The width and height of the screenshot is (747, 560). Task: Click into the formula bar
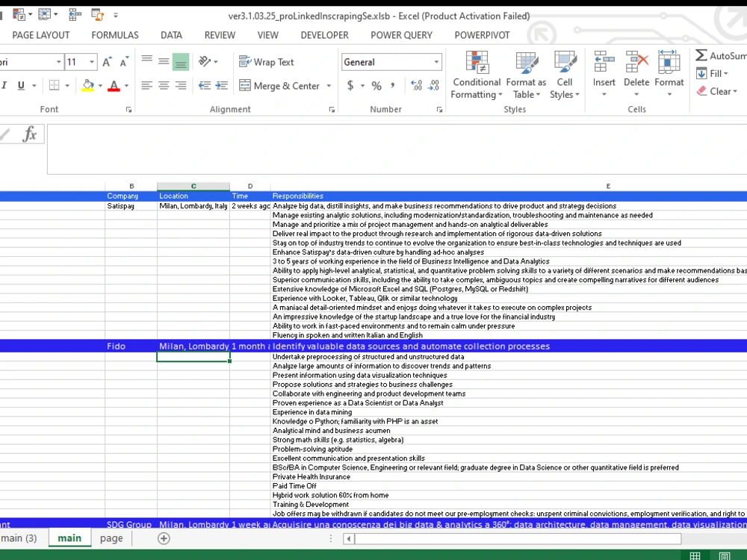[x=397, y=149]
